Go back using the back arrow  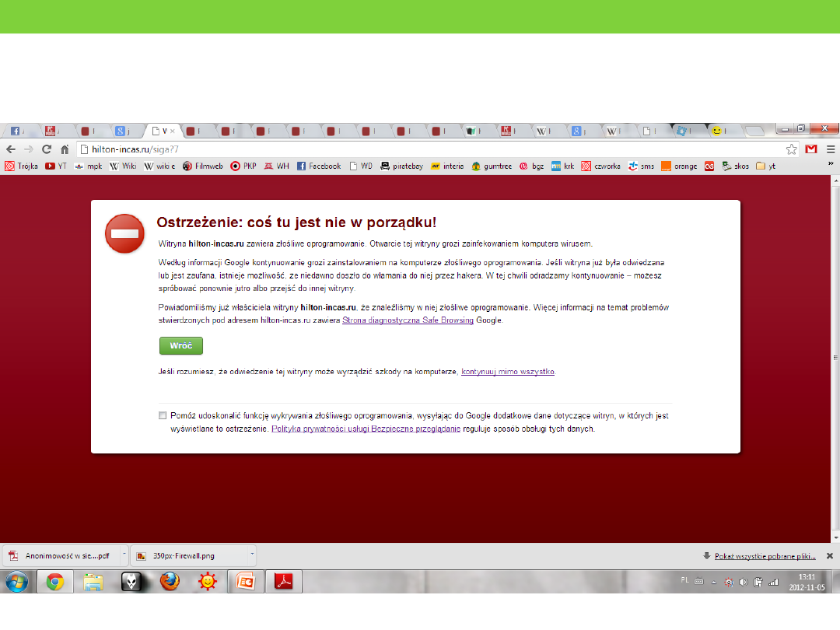click(x=11, y=149)
